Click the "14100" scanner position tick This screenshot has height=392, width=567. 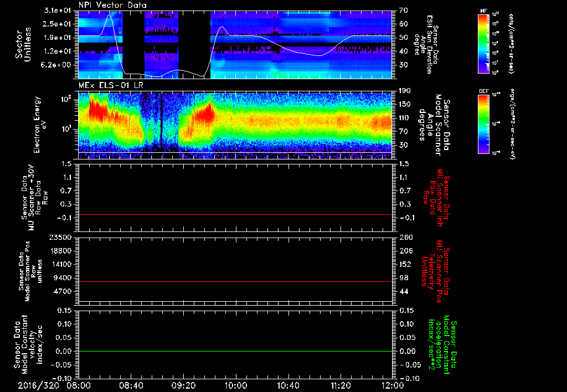coord(61,264)
